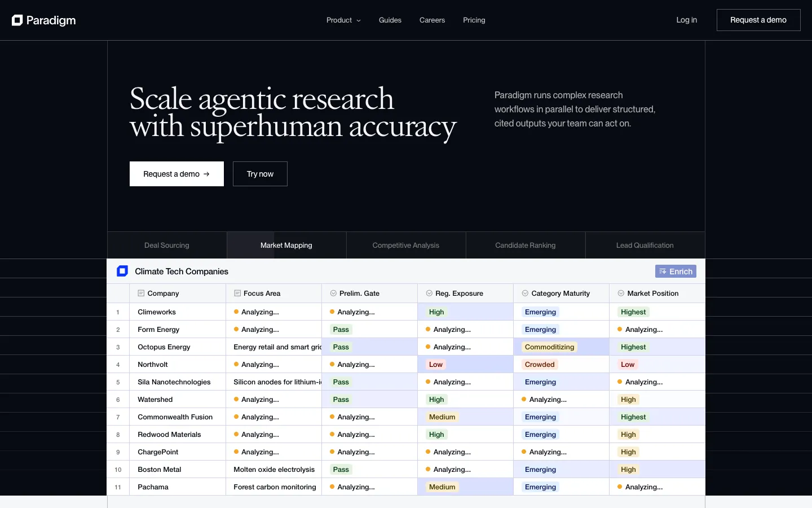Viewport: 812px width, 508px height.
Task: Click the Try now button
Action: 260,174
